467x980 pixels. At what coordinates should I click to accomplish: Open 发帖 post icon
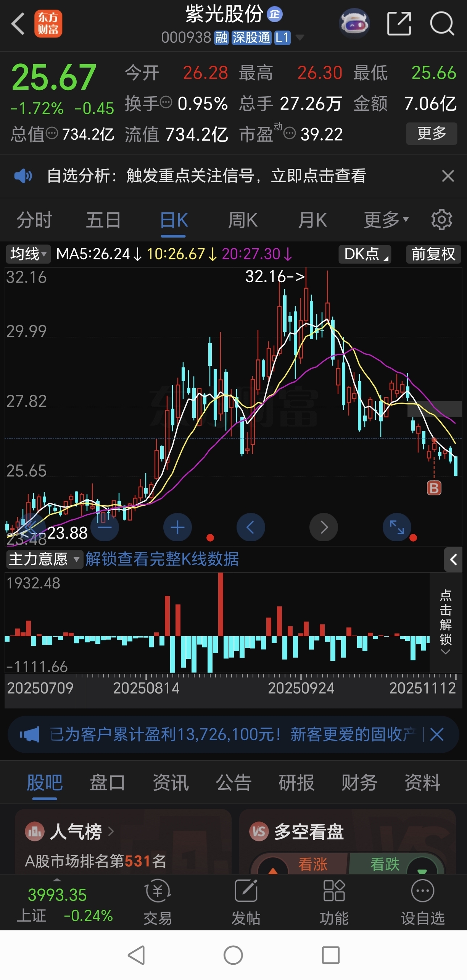[x=246, y=903]
